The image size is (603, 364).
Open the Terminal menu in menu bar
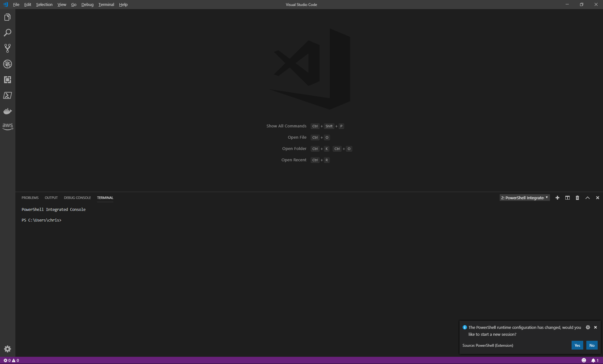click(x=106, y=4)
